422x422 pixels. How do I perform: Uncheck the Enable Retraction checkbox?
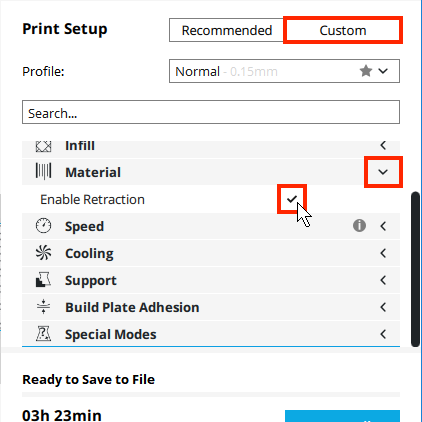(292, 199)
